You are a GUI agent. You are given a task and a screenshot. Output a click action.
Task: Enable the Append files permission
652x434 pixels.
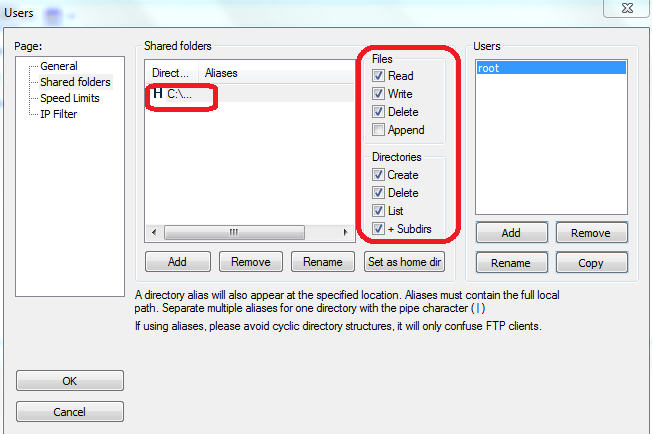click(378, 130)
